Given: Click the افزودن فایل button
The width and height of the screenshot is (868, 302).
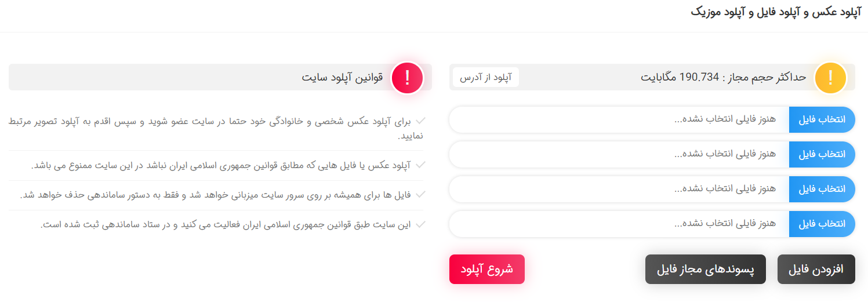Looking at the screenshot, I should coord(816,270).
